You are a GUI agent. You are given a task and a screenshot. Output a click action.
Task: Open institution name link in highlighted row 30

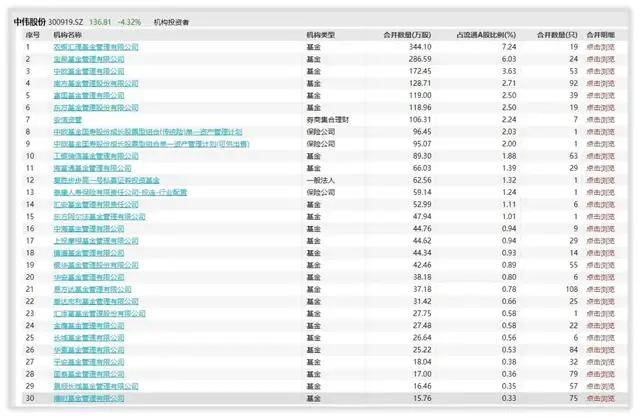89,398
